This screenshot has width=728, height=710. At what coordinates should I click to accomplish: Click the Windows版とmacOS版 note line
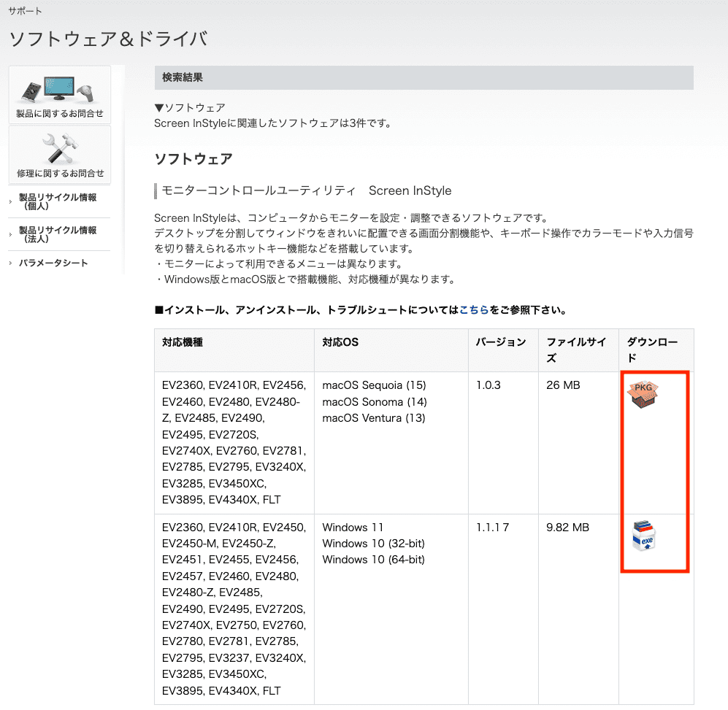click(x=305, y=279)
